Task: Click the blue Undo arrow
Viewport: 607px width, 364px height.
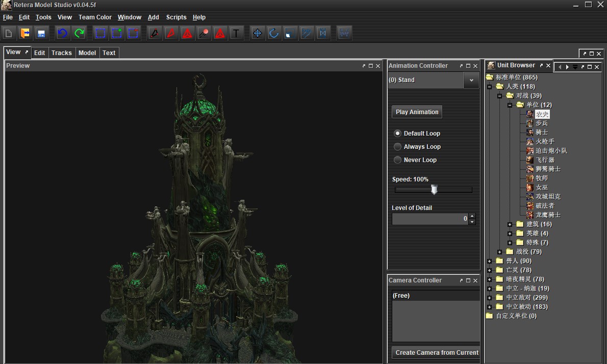Action: (x=62, y=33)
